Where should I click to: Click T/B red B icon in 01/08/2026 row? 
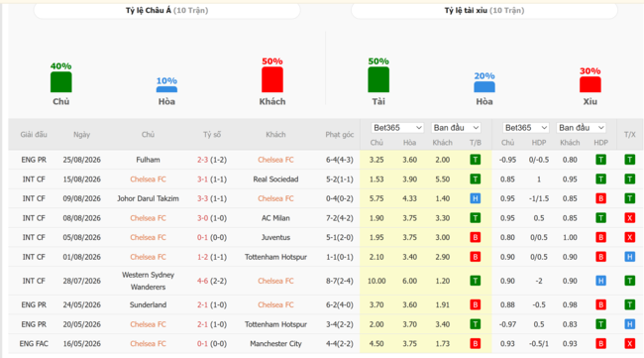(x=476, y=257)
